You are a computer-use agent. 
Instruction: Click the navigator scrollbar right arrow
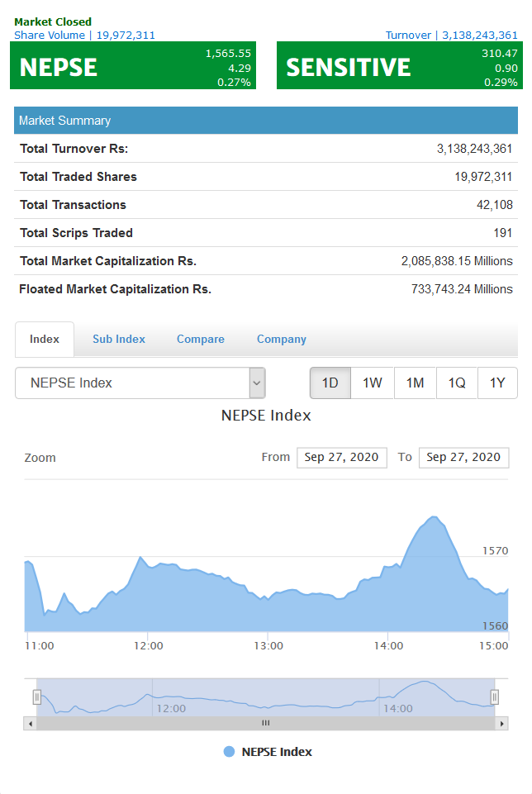pos(501,723)
